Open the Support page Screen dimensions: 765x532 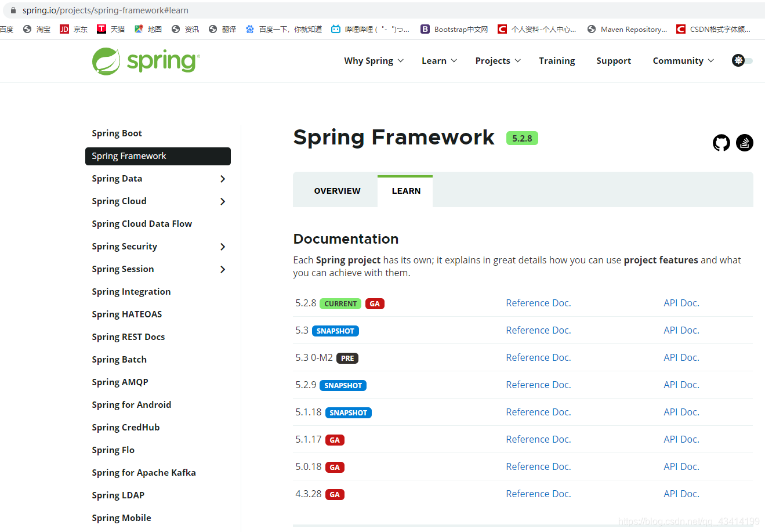coord(614,61)
